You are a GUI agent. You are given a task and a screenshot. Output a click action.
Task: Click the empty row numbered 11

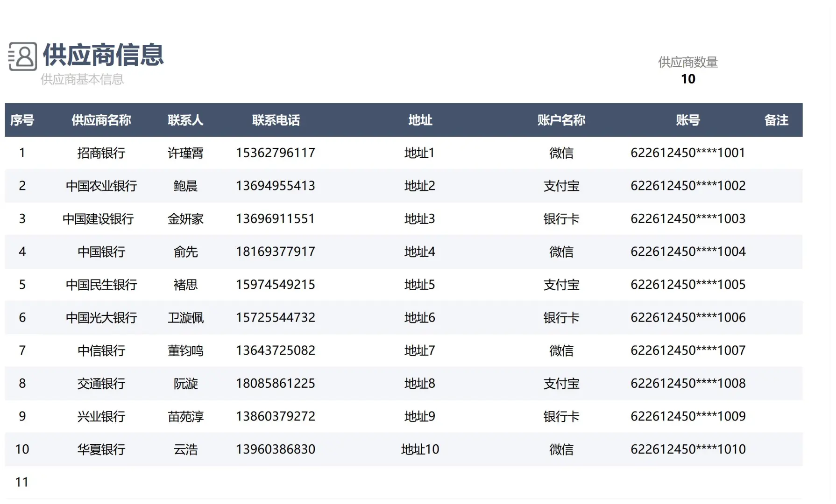coord(22,482)
